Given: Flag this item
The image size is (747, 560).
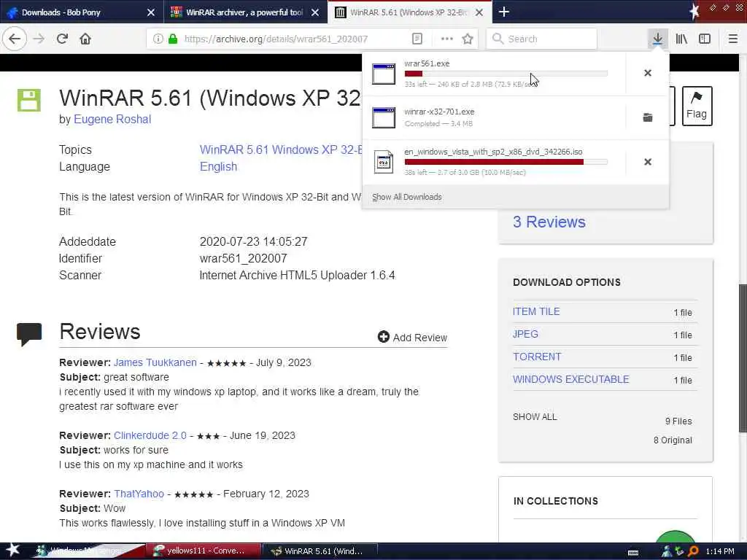Looking at the screenshot, I should tap(697, 106).
